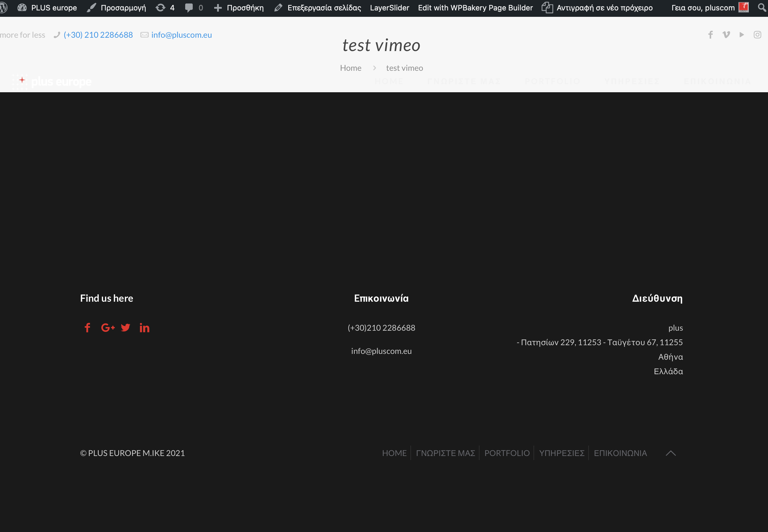The width and height of the screenshot is (768, 532).
Task: Click the phone icon beside header number
Action: [x=57, y=35]
